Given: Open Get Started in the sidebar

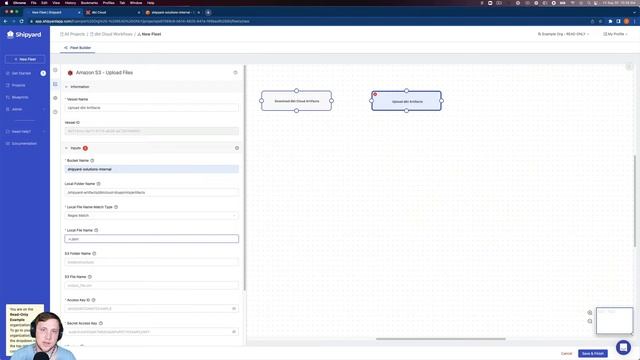Looking at the screenshot, I should click(x=21, y=73).
